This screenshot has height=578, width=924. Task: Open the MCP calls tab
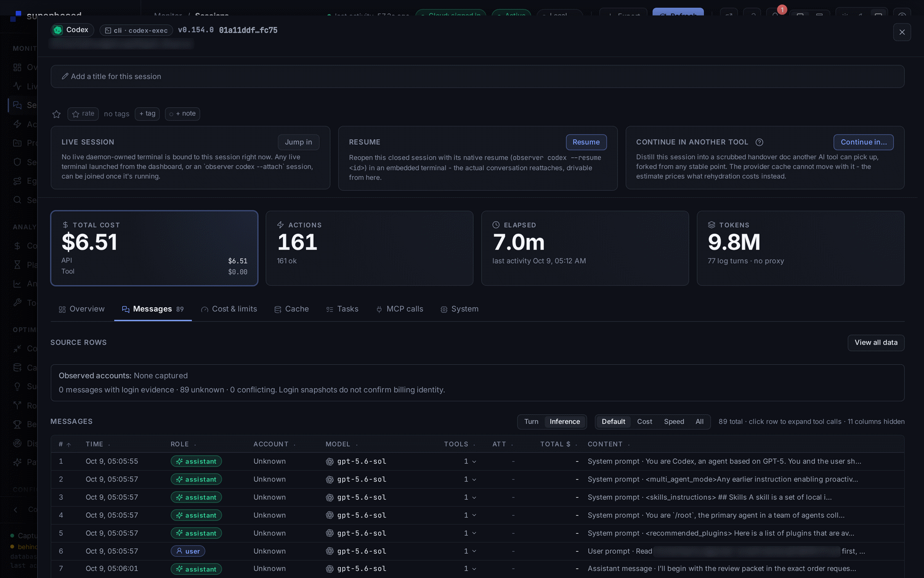399,309
